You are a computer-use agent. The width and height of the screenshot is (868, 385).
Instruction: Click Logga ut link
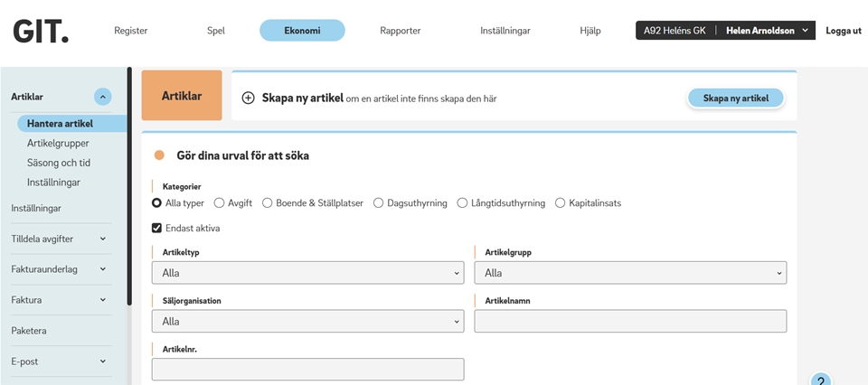843,31
